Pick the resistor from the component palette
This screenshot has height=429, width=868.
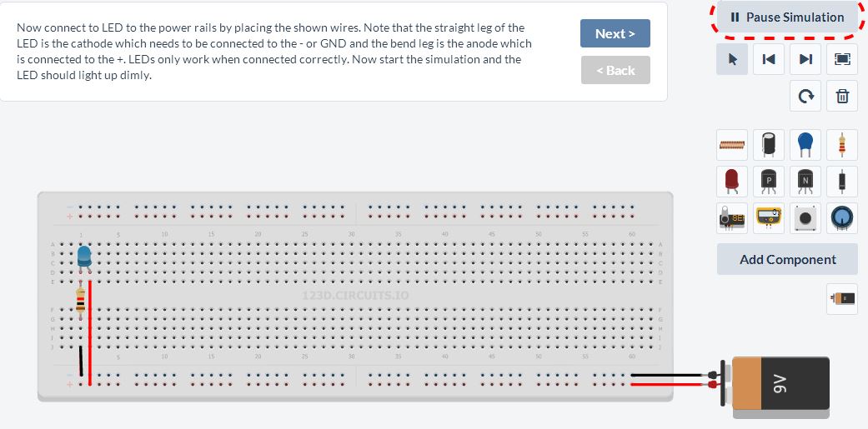842,145
